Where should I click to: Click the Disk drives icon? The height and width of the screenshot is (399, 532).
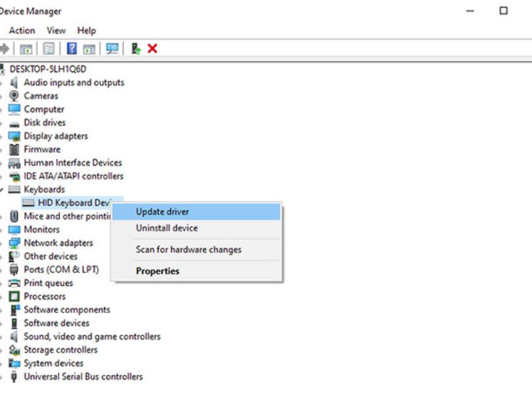(x=14, y=124)
